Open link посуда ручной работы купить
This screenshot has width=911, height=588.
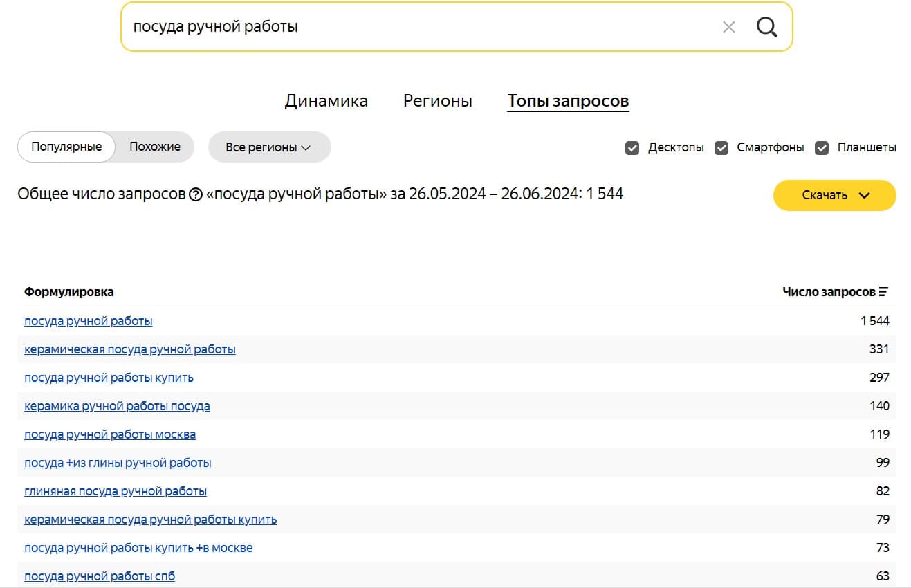pos(109,378)
